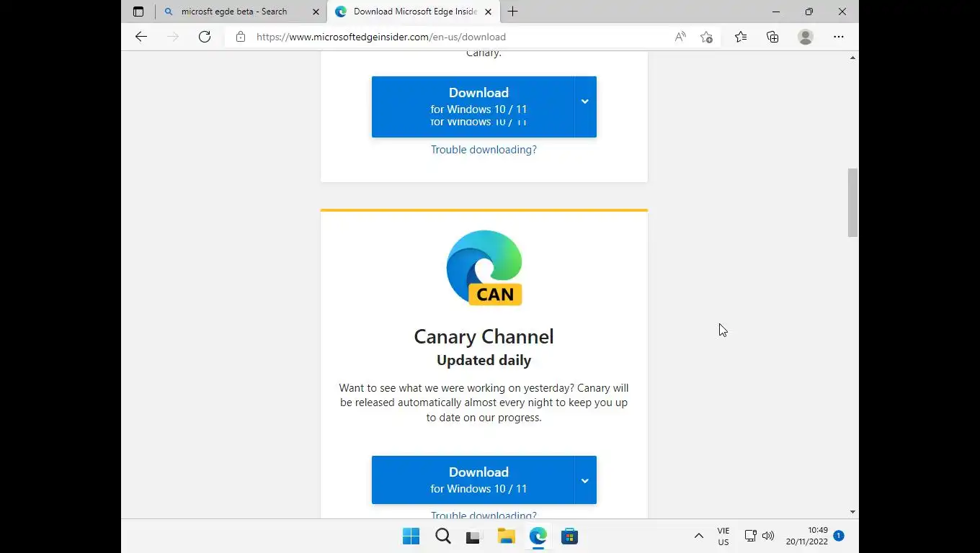
Task: Open Settings and more menu
Action: pyautogui.click(x=839, y=37)
